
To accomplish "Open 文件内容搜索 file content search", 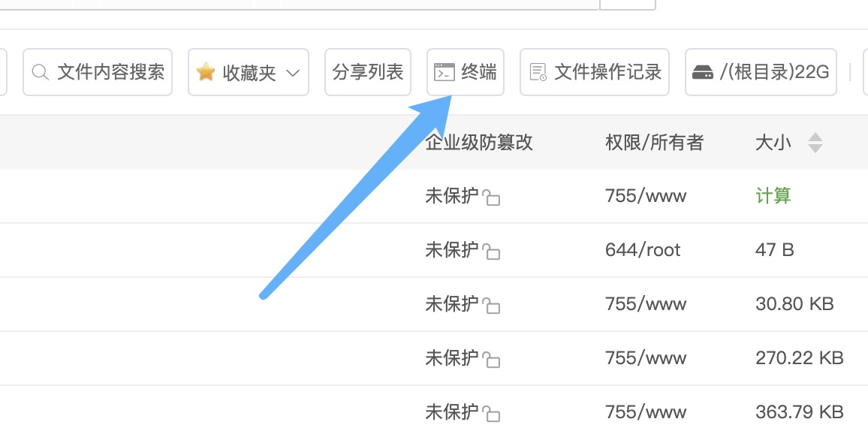I will (x=98, y=72).
